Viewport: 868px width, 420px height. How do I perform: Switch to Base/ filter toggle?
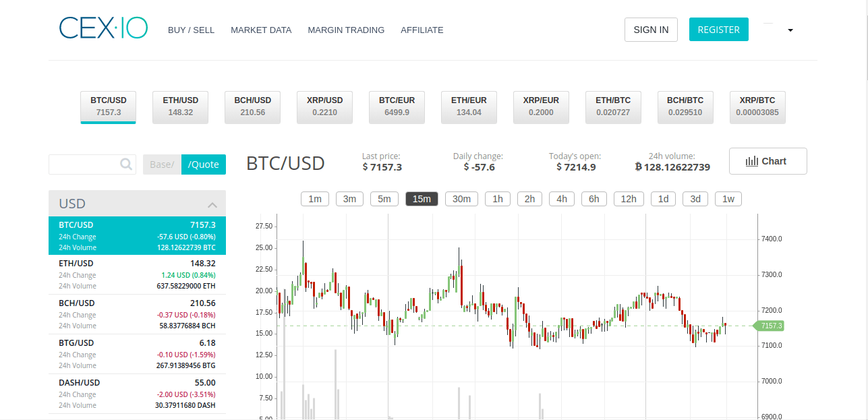click(x=162, y=164)
